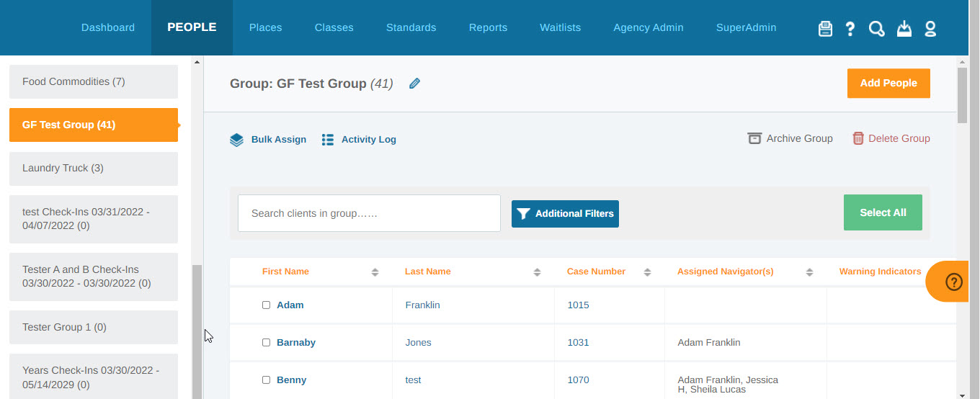Screen dimensions: 980x399
Task: Open the Agency Admin tab
Action: coord(648,27)
